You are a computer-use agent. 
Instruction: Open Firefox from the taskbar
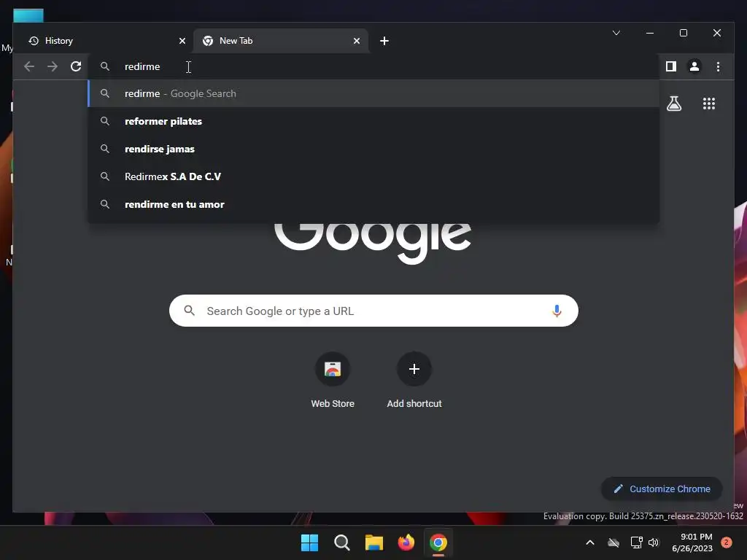pyautogui.click(x=406, y=542)
